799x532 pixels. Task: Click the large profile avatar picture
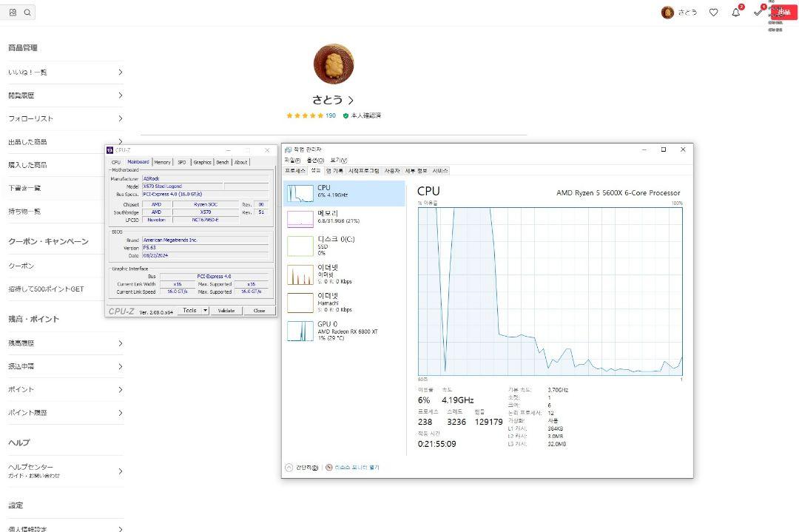(x=334, y=64)
